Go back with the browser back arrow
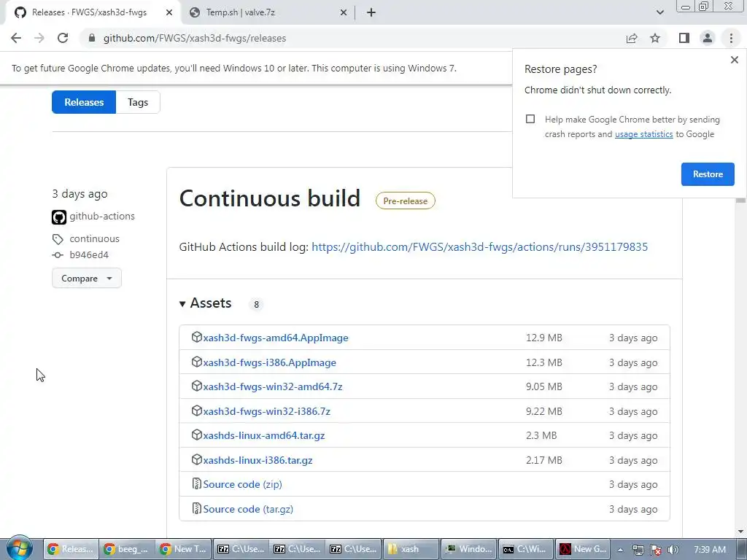Image resolution: width=747 pixels, height=560 pixels. [x=16, y=38]
